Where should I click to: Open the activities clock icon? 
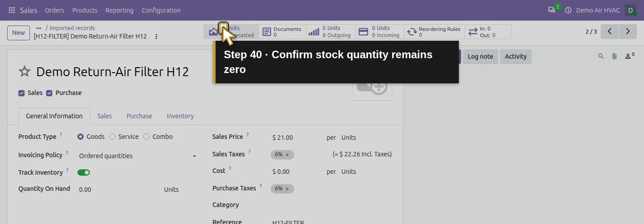(568, 10)
